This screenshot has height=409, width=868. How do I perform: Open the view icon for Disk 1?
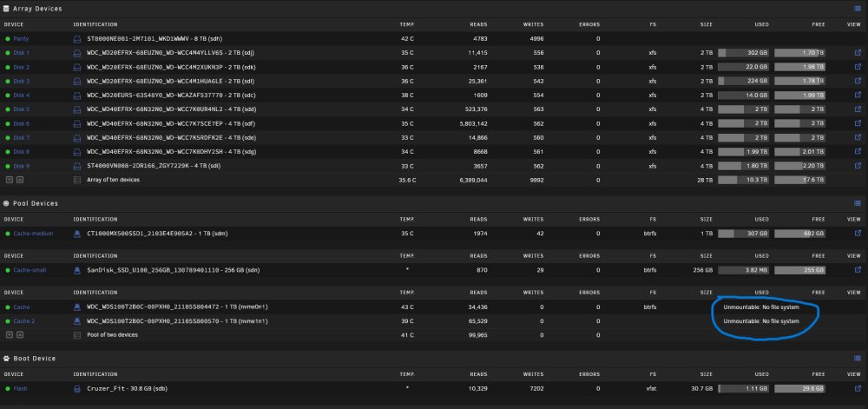[858, 53]
